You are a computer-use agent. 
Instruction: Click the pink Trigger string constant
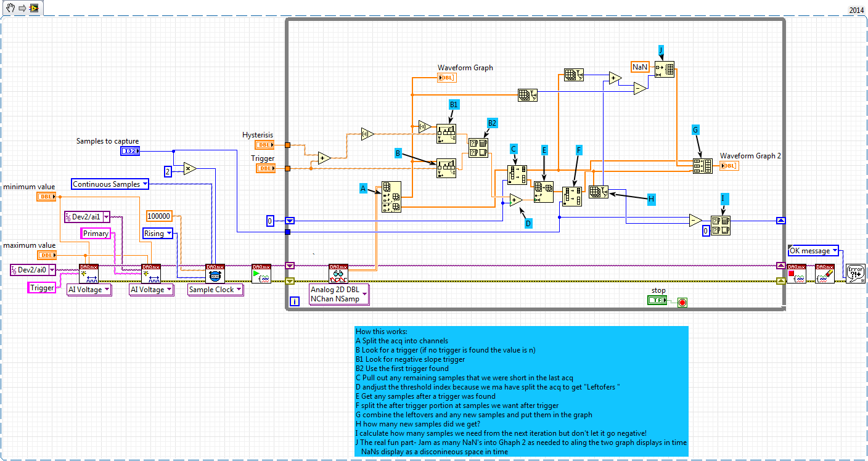click(43, 287)
